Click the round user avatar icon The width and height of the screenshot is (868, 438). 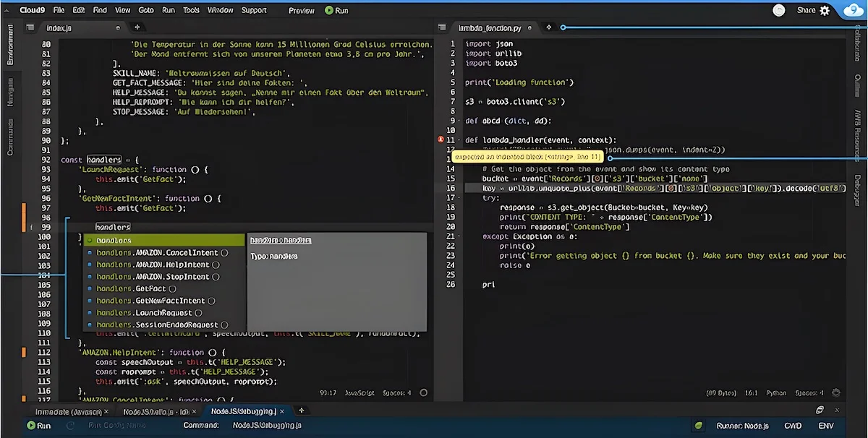coord(779,10)
